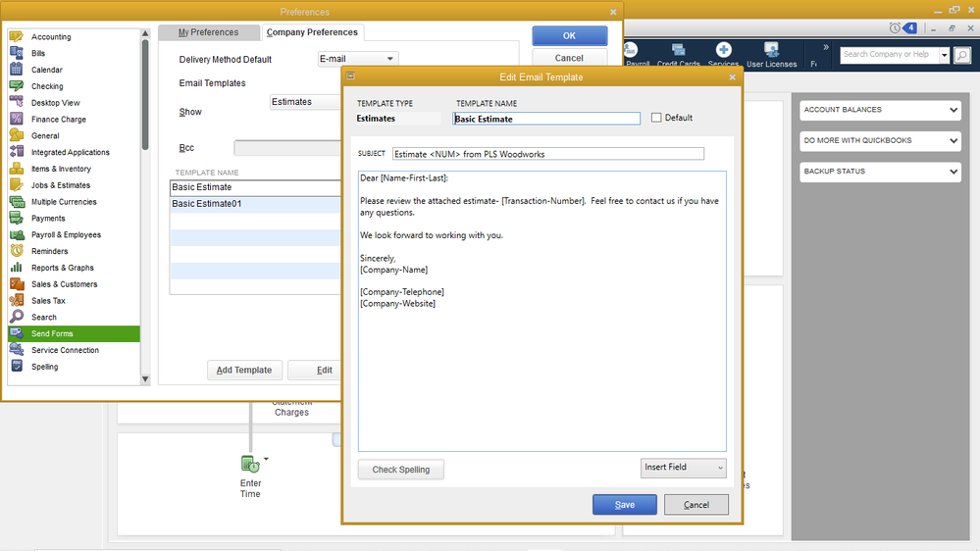Click the preferences list scroll down arrow

tap(145, 378)
